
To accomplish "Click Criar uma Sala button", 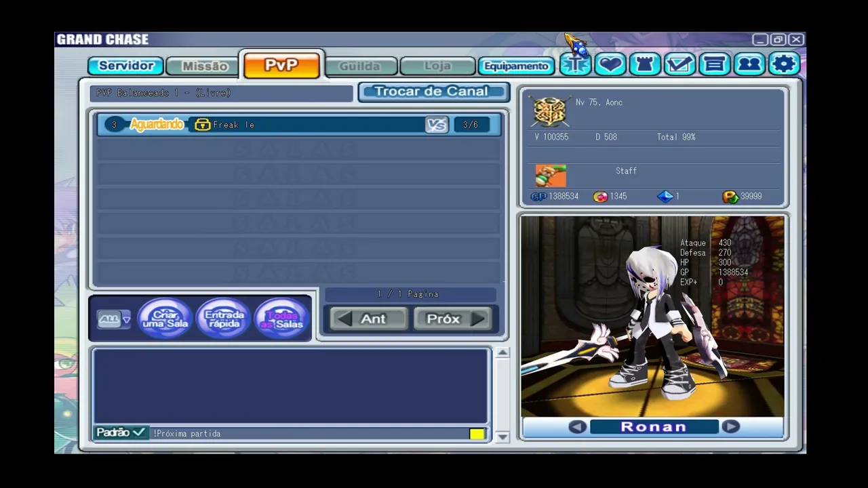I will 164,318.
